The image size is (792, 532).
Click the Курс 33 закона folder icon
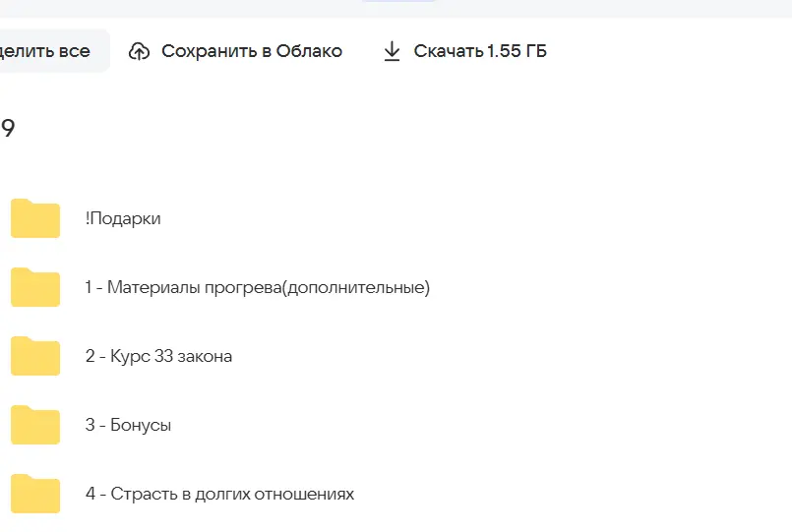pos(35,356)
